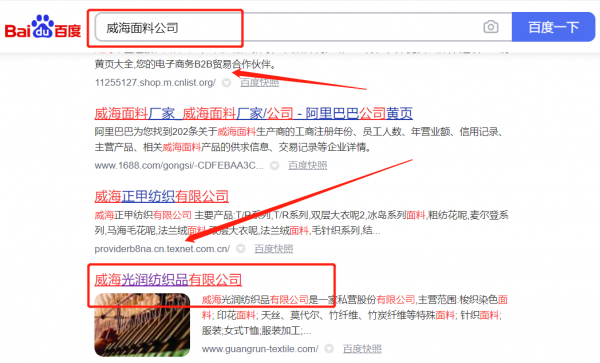600x363 pixels.
Task: Expand dropdown arrow beside www.guangrun-textile.com
Action: (x=329, y=349)
